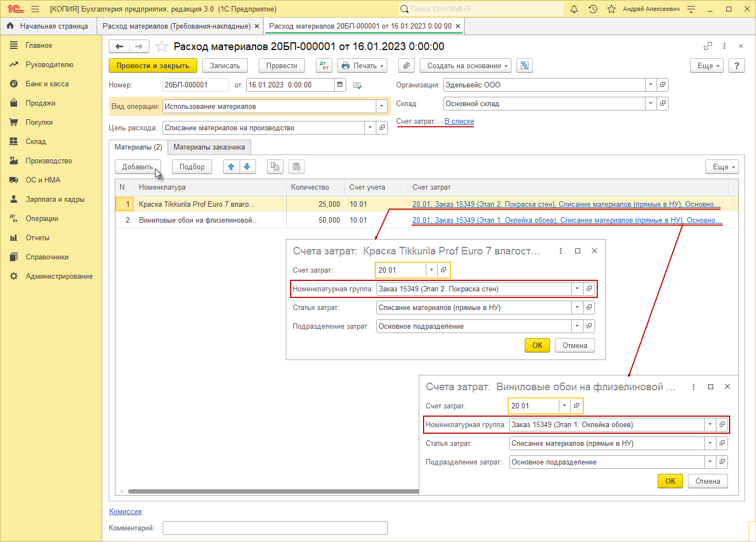Expand Вид операции dropdown
The height and width of the screenshot is (542, 756).
(382, 107)
